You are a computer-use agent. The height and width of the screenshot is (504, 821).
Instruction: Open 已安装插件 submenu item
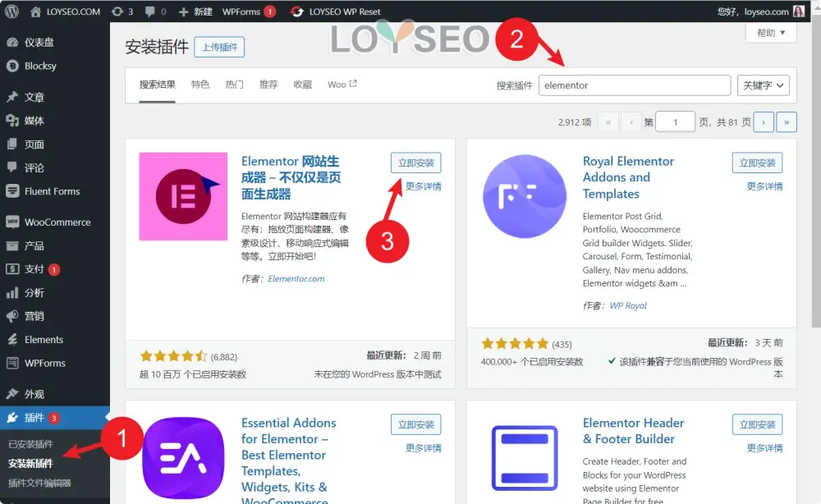point(31,444)
